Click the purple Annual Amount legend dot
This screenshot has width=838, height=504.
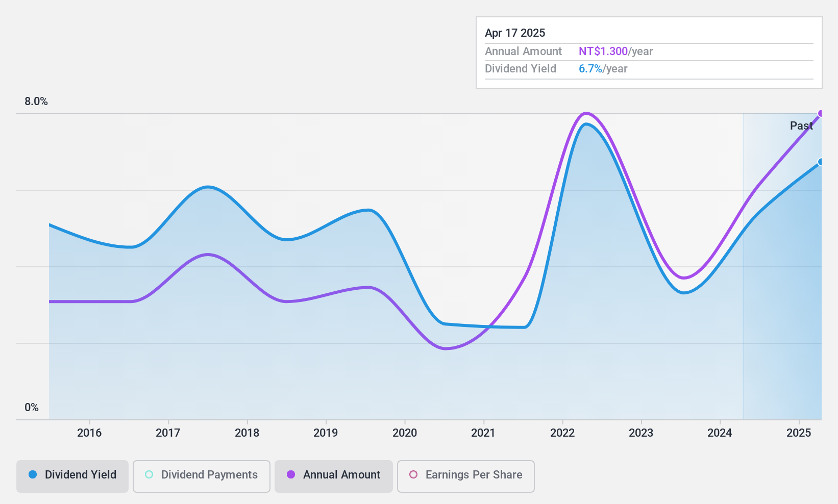pyautogui.click(x=291, y=474)
